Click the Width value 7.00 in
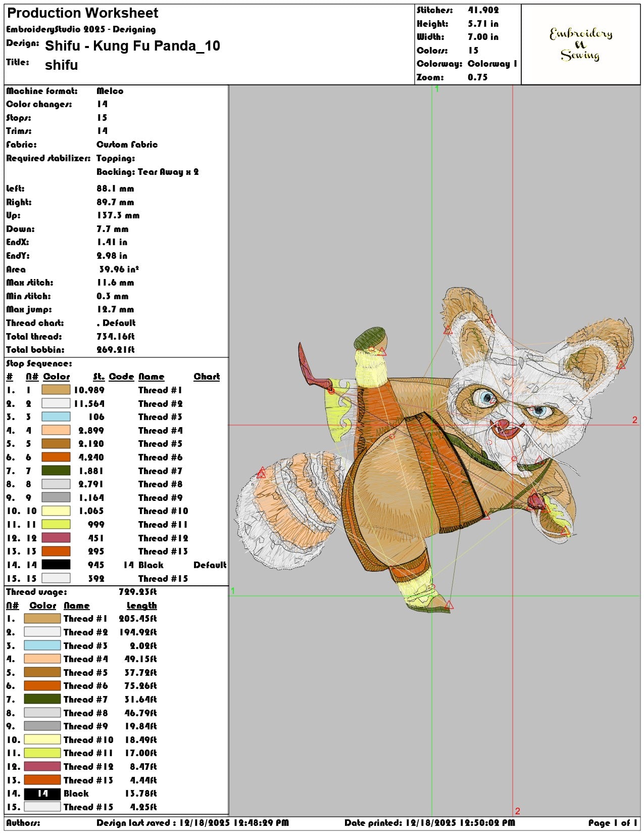644x834 pixels. [483, 37]
